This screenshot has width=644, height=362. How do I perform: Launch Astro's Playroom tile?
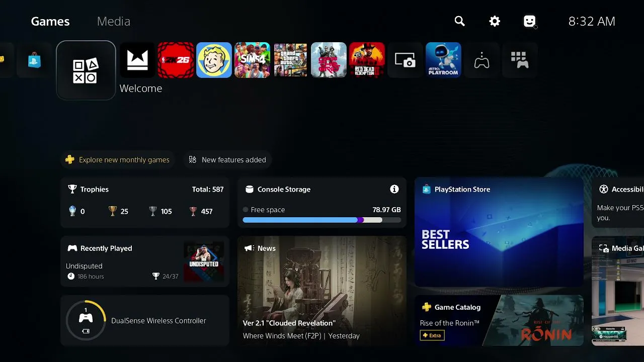(x=443, y=60)
